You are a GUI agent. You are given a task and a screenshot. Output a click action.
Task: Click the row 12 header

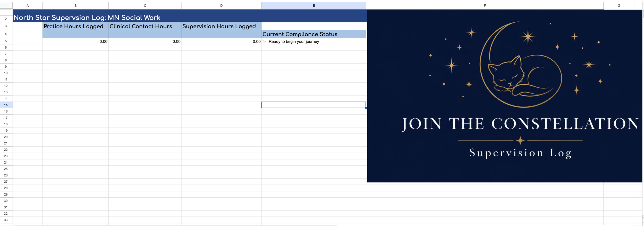point(6,86)
